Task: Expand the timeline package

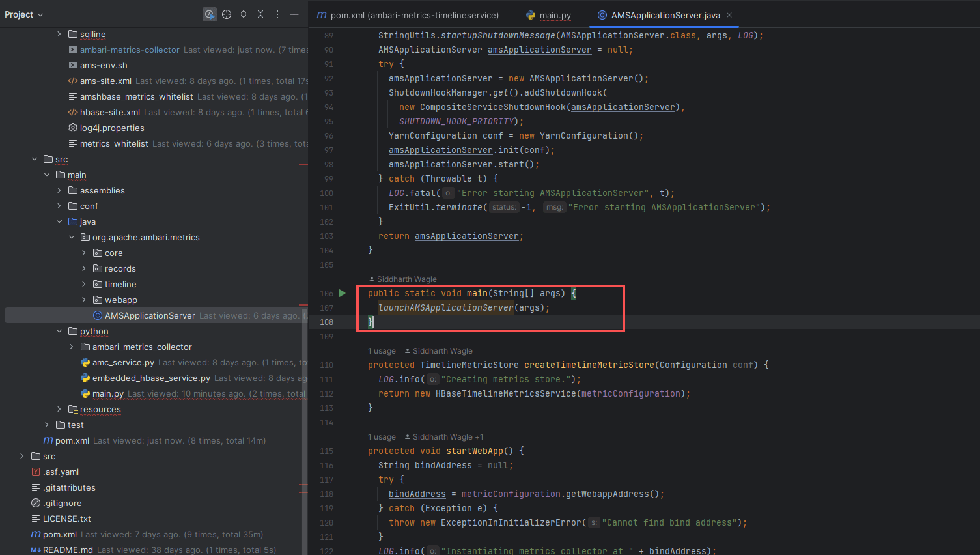Action: 84,284
